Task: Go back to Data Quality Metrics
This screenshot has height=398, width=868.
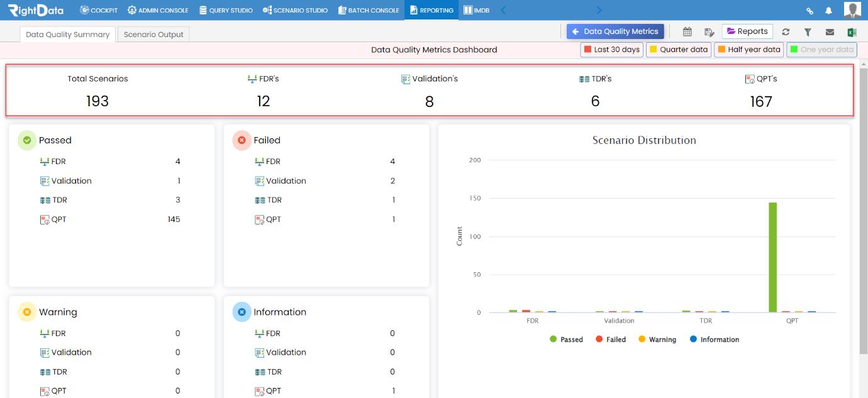Action: tap(615, 31)
